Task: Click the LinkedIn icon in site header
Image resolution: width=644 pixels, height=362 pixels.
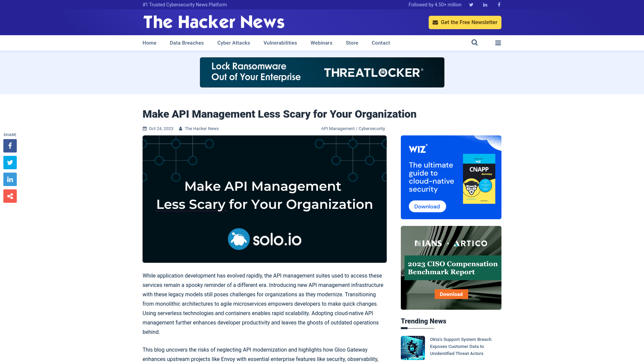Action: click(x=485, y=4)
